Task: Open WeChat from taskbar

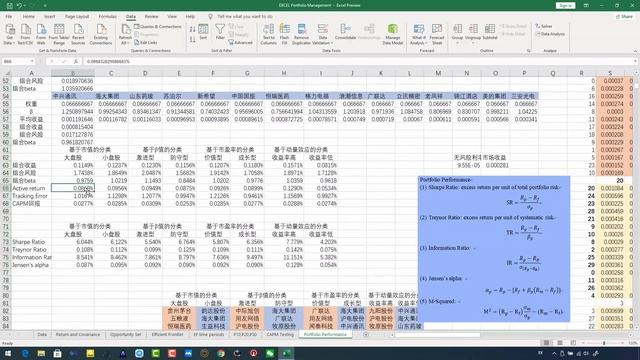Action: coord(270,353)
